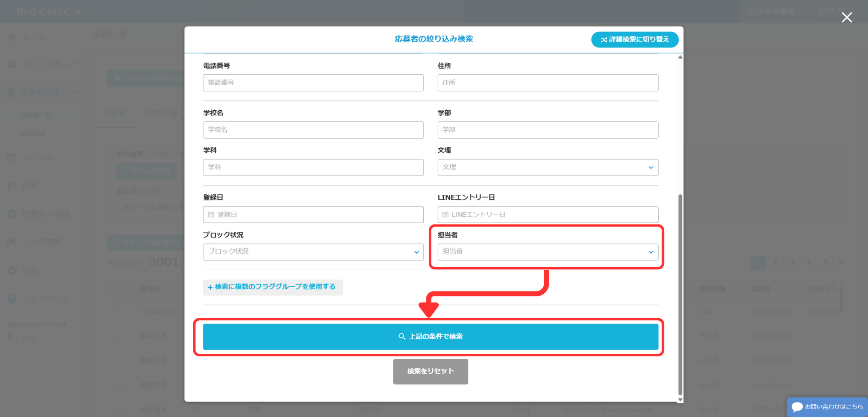Switch to 詳細検索 mode
The height and width of the screenshot is (417, 868).
point(634,39)
